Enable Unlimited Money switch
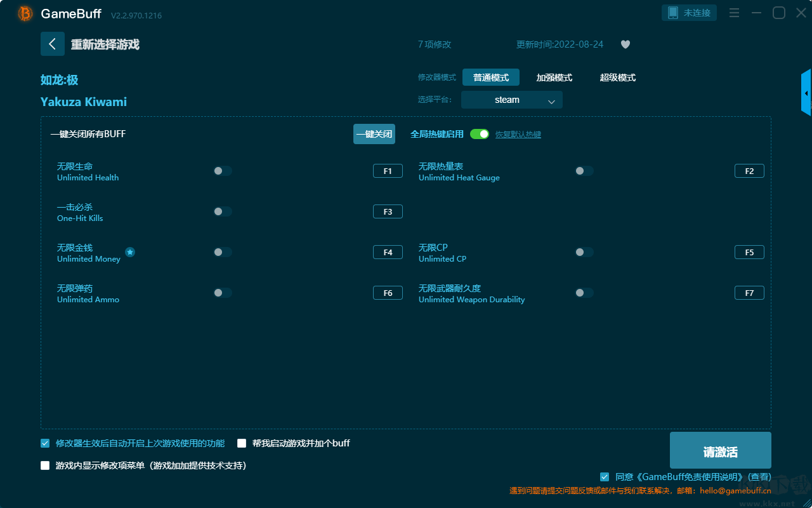812x508 pixels. click(x=223, y=252)
